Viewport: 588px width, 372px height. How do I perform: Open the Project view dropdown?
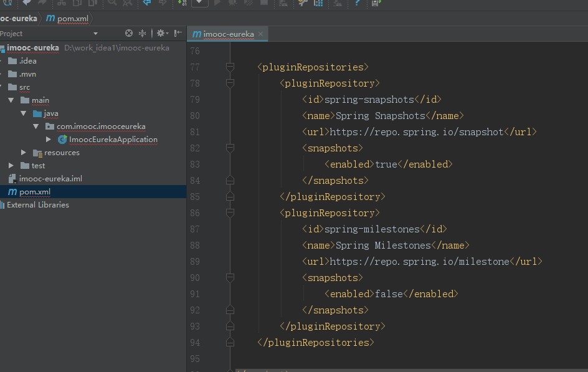(x=95, y=34)
